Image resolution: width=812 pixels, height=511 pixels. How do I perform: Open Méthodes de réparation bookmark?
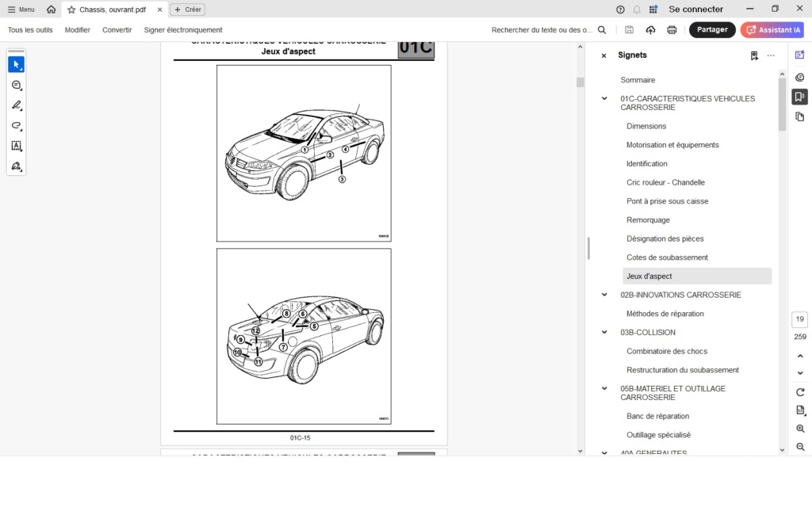[665, 314]
